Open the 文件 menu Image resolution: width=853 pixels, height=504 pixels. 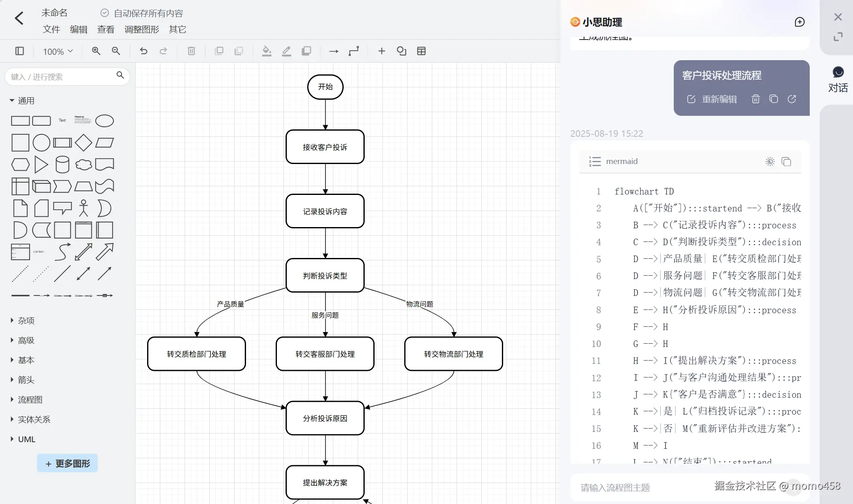click(x=52, y=30)
